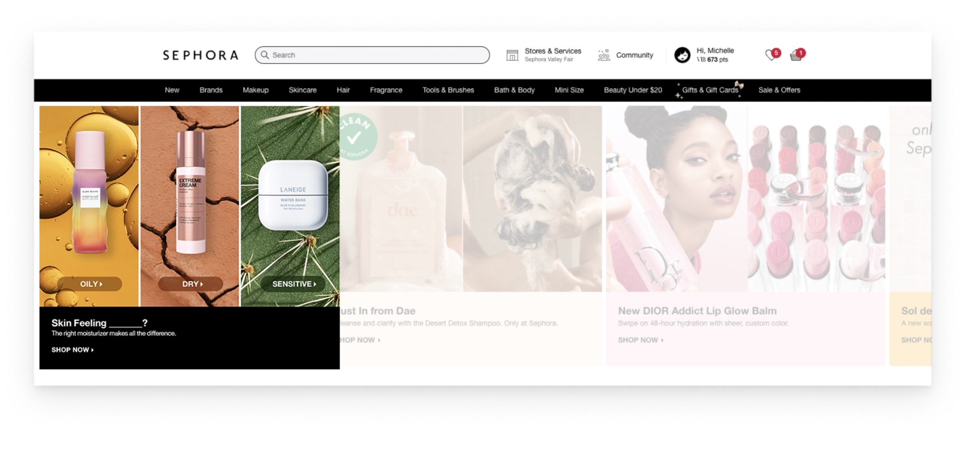
Task: Click the Community people icon
Action: [x=604, y=55]
